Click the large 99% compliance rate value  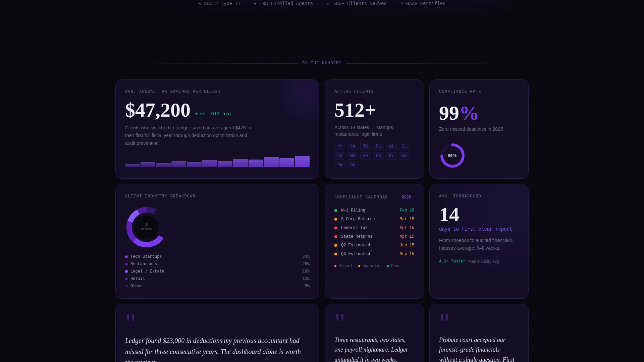pyautogui.click(x=458, y=113)
